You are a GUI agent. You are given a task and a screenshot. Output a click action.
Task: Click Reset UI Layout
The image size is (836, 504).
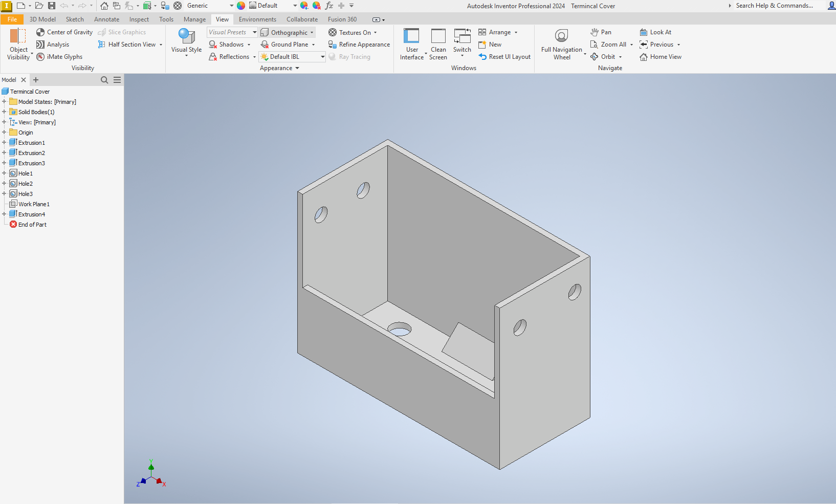coord(504,57)
